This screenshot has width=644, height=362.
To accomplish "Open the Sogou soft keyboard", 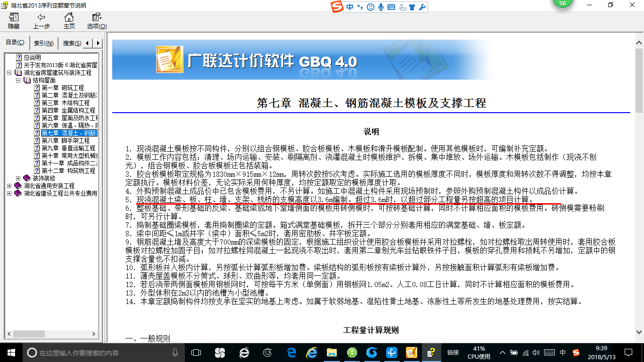I will (x=391, y=7).
